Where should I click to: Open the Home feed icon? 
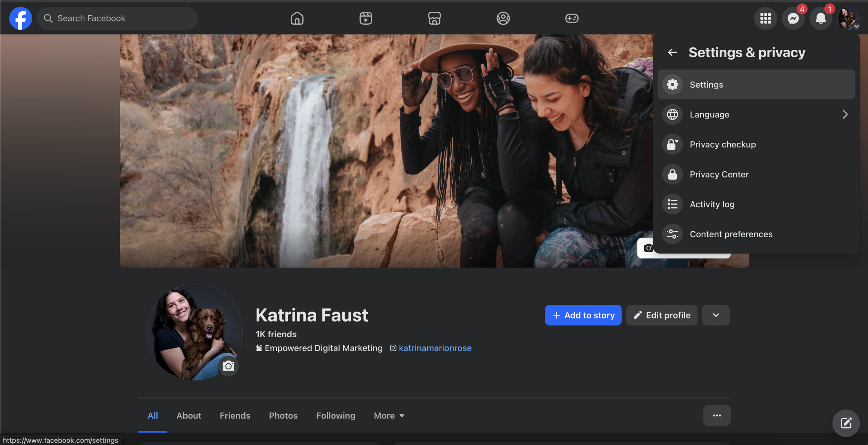click(x=297, y=18)
